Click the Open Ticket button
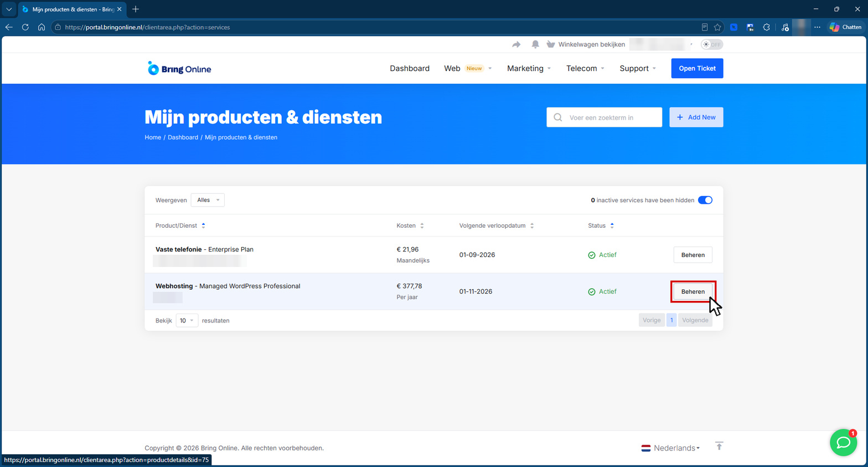 pos(697,68)
